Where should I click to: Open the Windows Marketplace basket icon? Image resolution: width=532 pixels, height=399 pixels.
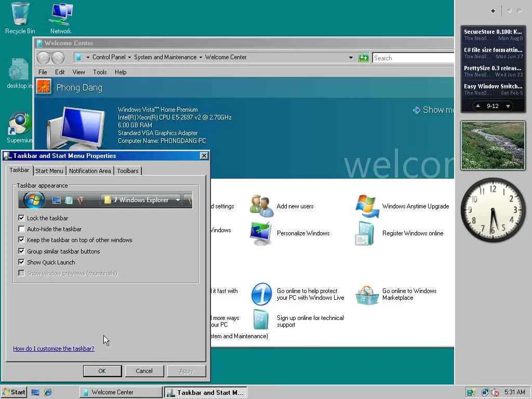tap(367, 295)
